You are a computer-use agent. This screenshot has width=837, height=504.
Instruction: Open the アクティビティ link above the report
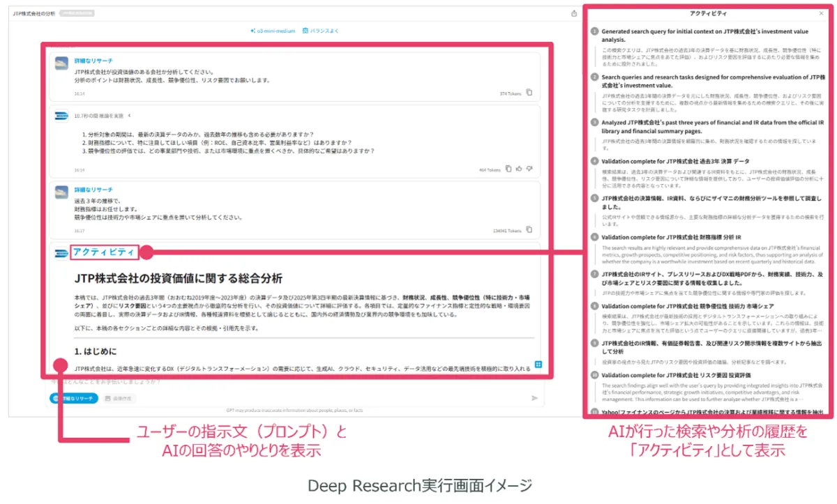pyautogui.click(x=104, y=252)
